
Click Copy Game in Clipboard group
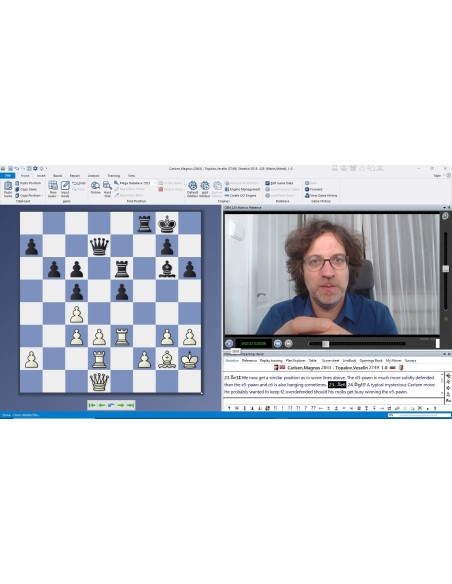pyautogui.click(x=26, y=189)
